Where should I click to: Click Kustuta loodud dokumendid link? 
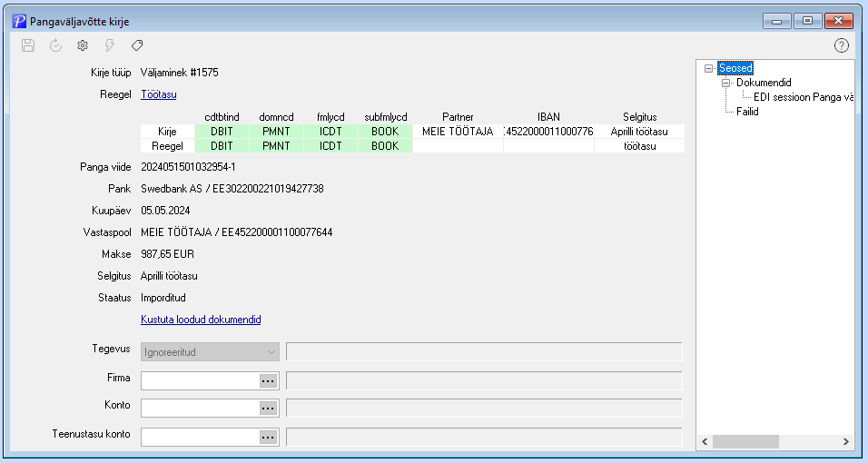tap(201, 320)
